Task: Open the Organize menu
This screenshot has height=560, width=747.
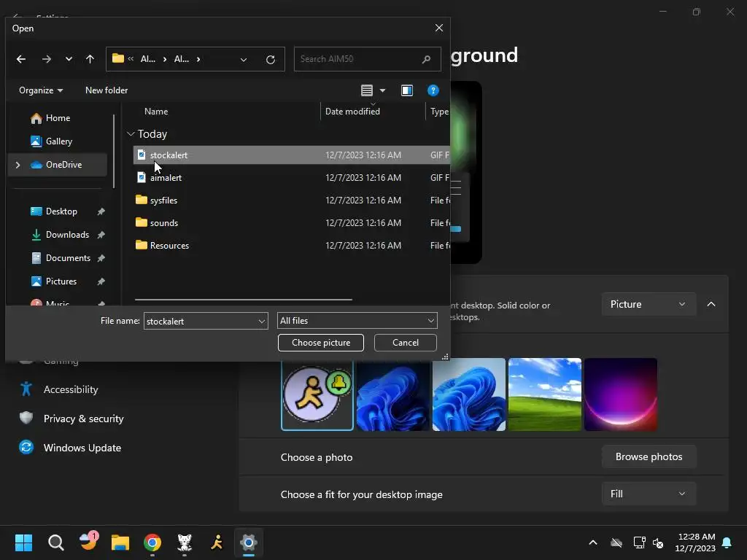Action: pos(41,90)
